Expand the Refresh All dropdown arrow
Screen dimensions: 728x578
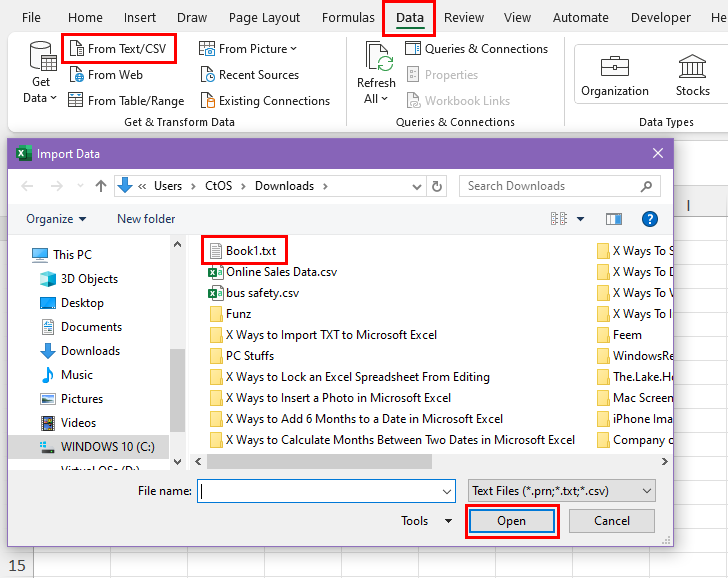tap(384, 99)
